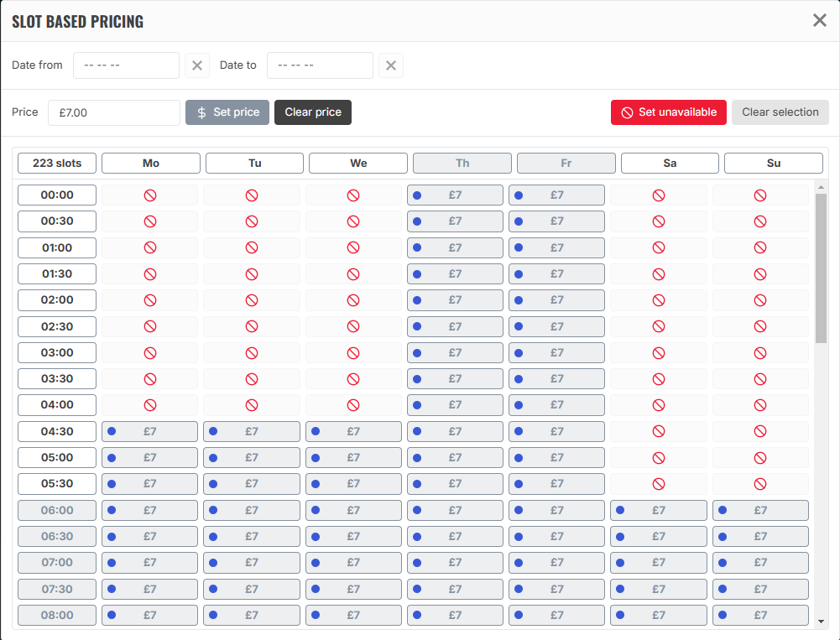Deselect the 06:30 time row
The height and width of the screenshot is (640, 840).
57,537
